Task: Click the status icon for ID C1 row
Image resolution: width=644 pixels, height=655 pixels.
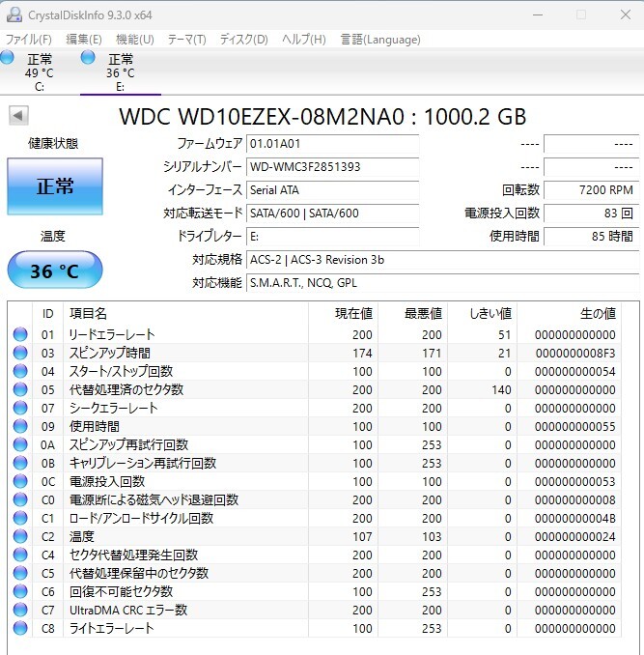Action: 20,519
